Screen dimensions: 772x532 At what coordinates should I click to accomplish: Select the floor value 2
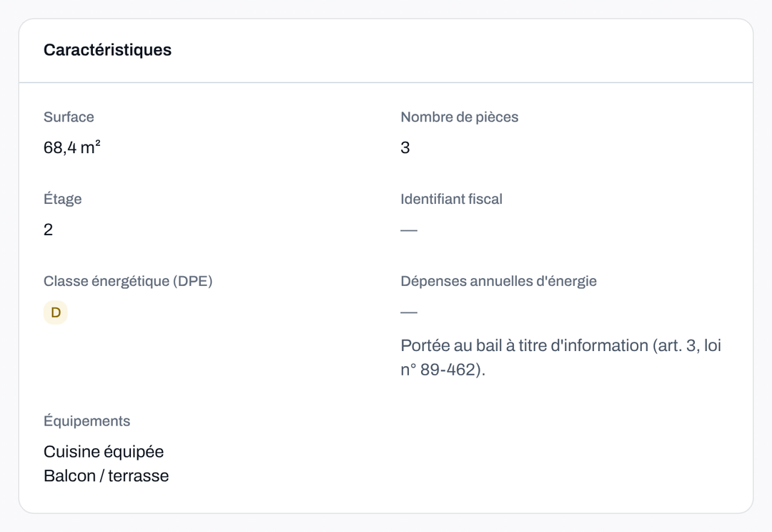[x=49, y=230]
